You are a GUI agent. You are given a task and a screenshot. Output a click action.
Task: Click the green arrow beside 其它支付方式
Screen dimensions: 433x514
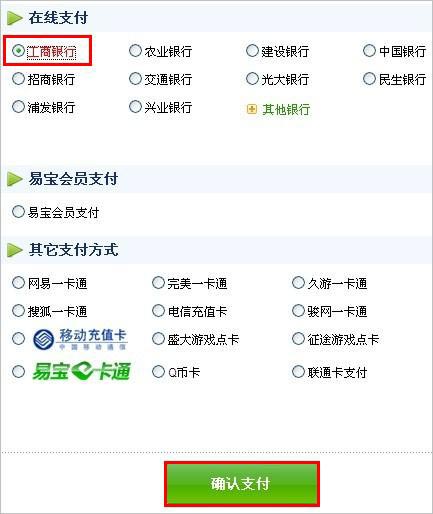(15, 250)
